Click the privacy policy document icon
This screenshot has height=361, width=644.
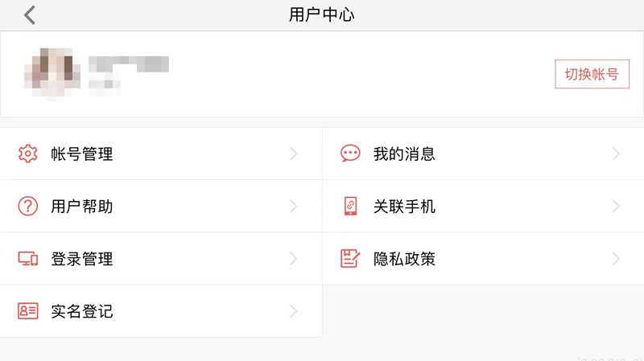(x=350, y=259)
